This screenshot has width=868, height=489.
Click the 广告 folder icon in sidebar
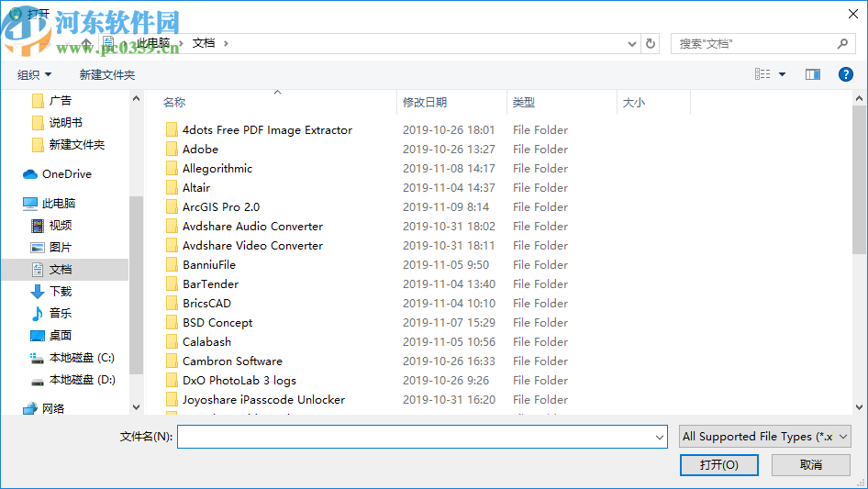point(38,101)
